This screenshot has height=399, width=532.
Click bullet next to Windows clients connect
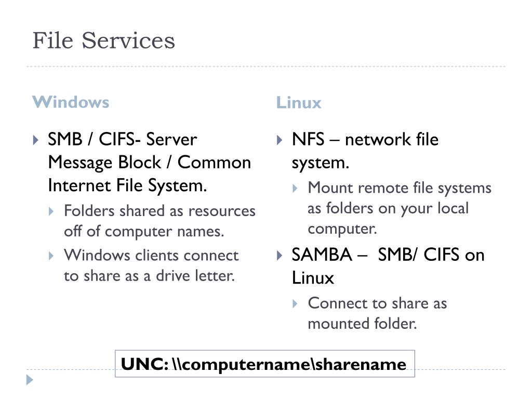[51, 256]
